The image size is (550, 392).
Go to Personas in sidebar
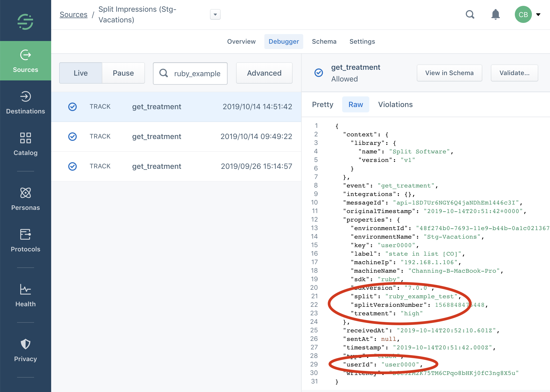tap(25, 199)
